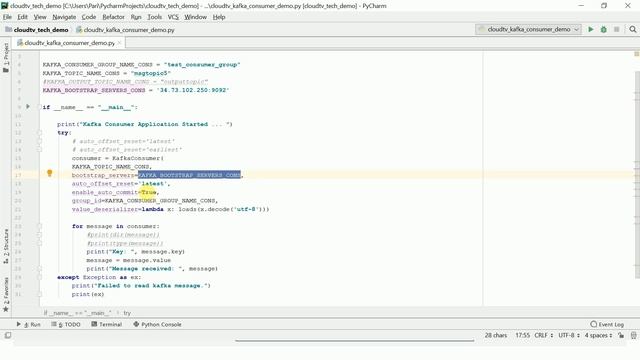Collapse the for loop fold marker
Viewport: 640px width, 360px height.
(x=40, y=226)
